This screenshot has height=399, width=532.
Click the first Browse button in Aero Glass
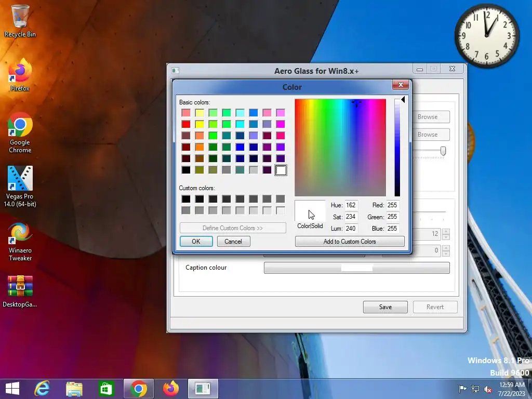(x=431, y=117)
